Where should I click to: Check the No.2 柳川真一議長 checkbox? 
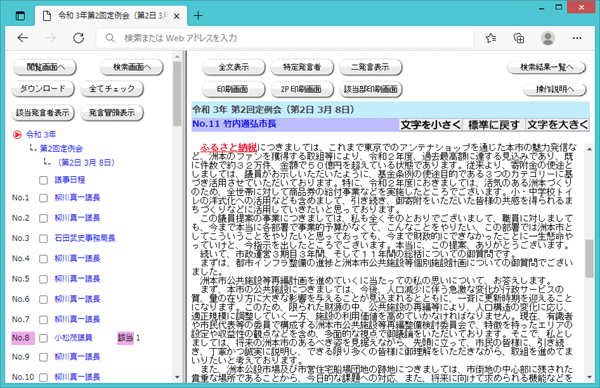click(43, 218)
